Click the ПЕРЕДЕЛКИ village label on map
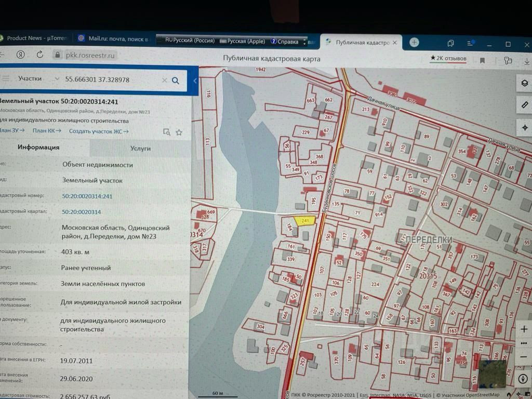The width and height of the screenshot is (532, 399). pyautogui.click(x=429, y=240)
